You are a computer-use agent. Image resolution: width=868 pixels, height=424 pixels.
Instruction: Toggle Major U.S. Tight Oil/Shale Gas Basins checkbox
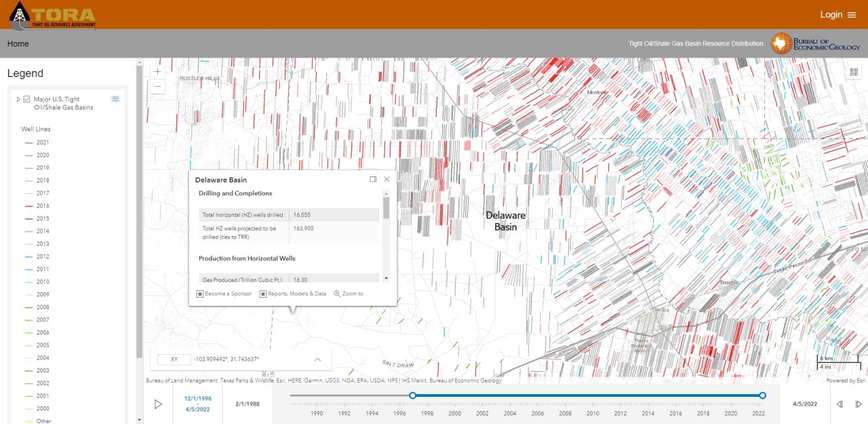tap(27, 99)
